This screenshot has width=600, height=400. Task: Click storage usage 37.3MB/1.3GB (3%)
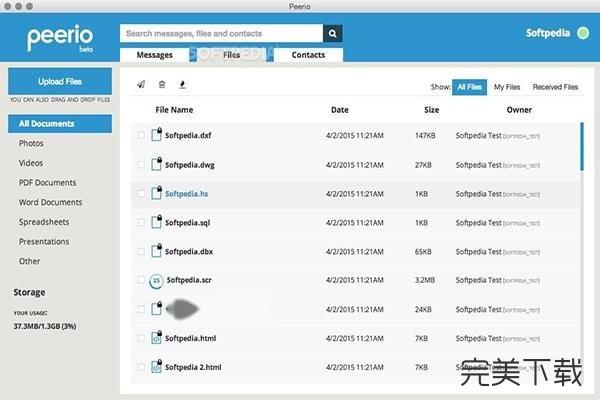point(45,326)
